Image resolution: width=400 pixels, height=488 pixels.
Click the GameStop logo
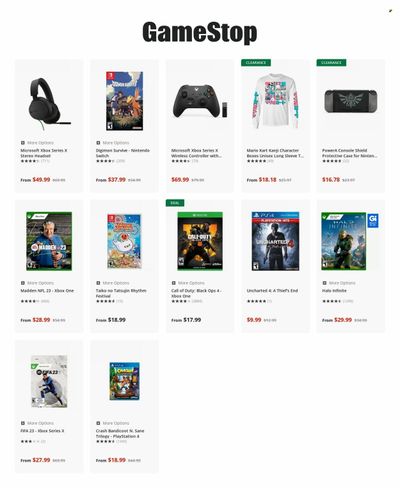tap(200, 32)
